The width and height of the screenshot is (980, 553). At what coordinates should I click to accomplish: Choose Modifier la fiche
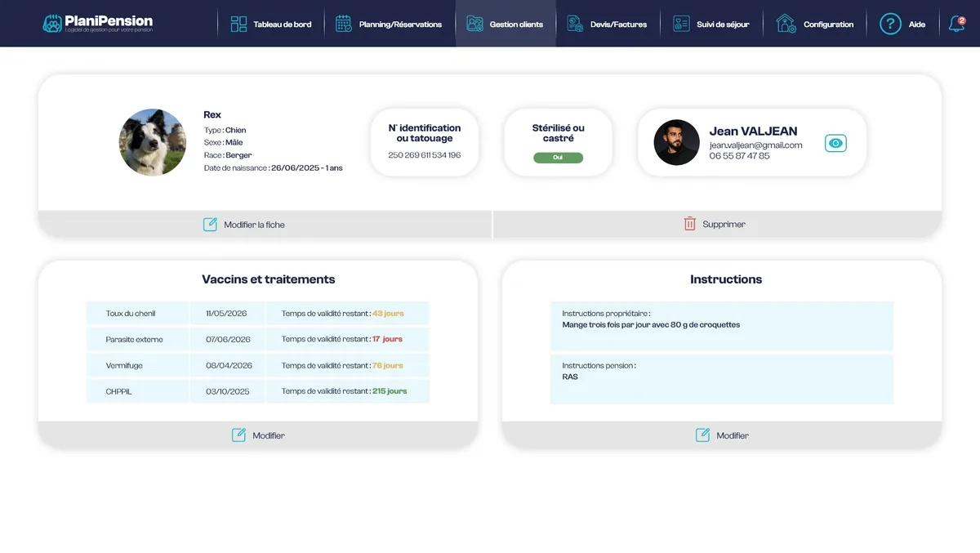[255, 225]
